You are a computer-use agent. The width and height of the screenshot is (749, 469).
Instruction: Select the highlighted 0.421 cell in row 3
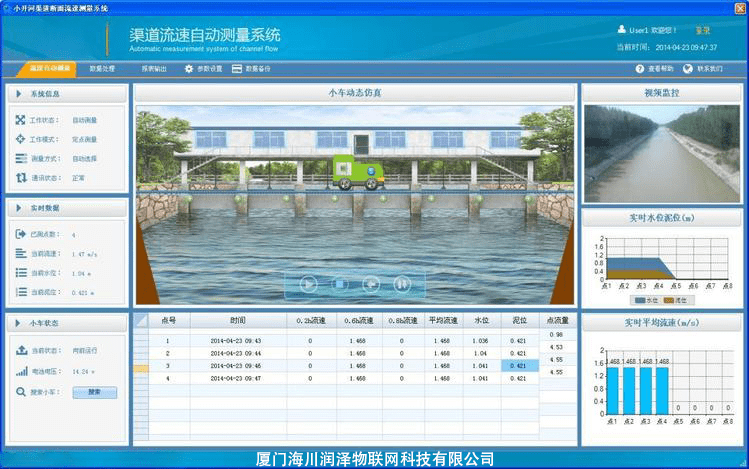(x=520, y=366)
